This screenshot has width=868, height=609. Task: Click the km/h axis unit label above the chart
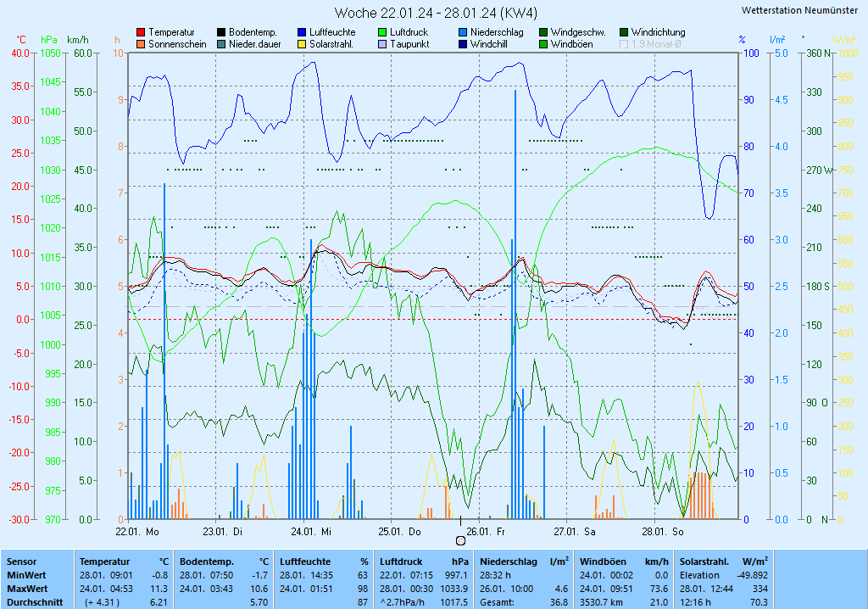point(77,40)
